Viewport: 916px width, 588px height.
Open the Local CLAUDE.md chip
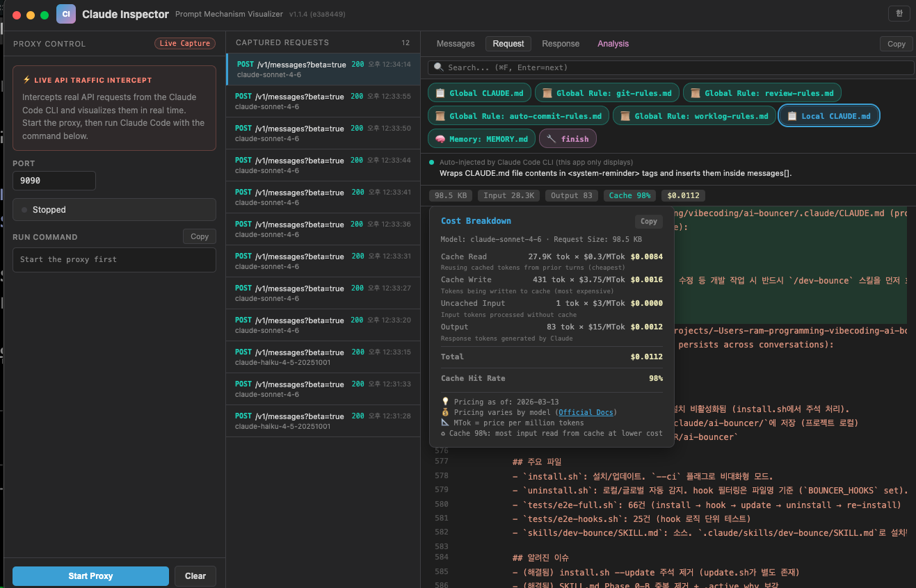[x=828, y=115]
